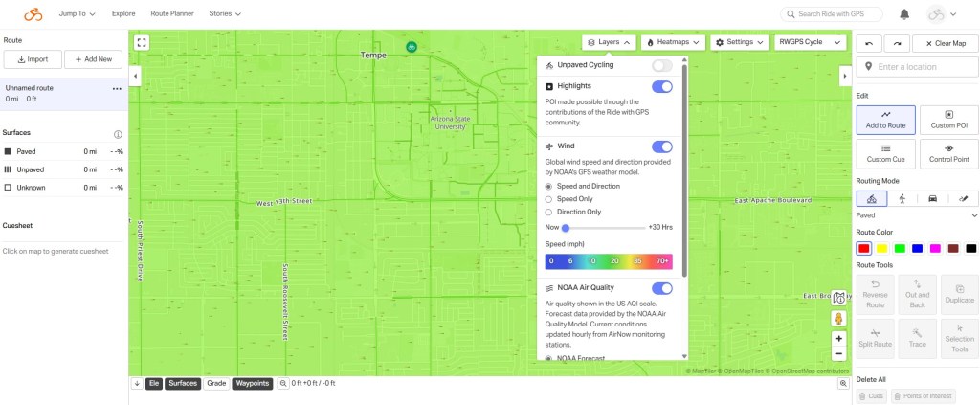Image resolution: width=980 pixels, height=405 pixels.
Task: Choose Speed Only wind option
Action: point(548,199)
